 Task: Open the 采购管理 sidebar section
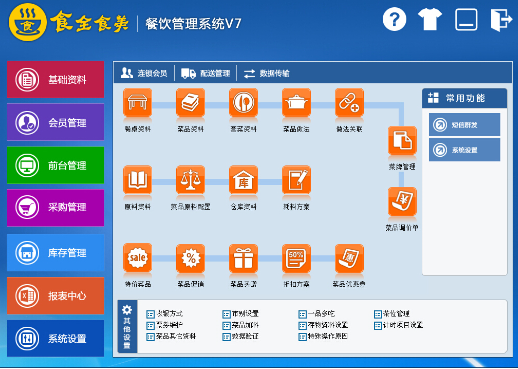(56, 208)
